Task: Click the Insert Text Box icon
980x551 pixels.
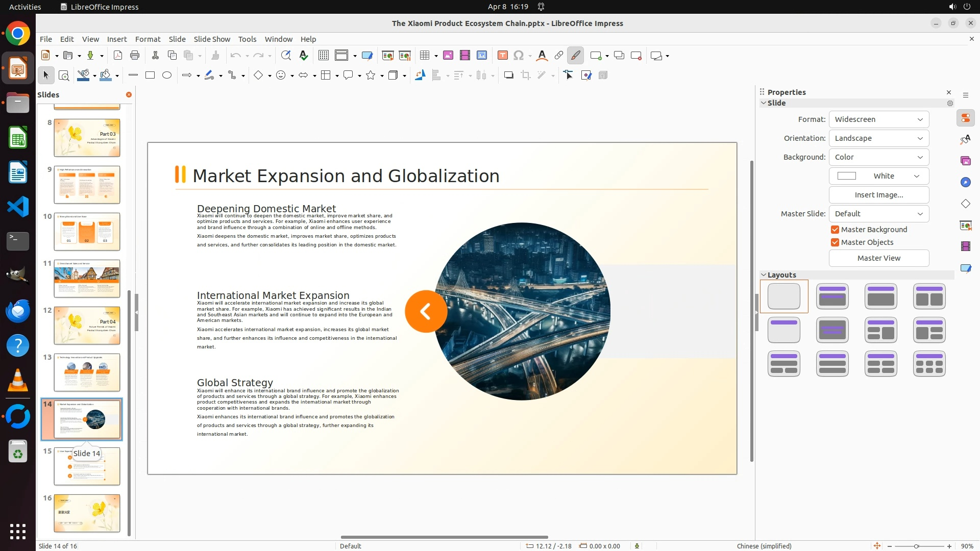Action: tap(502, 56)
